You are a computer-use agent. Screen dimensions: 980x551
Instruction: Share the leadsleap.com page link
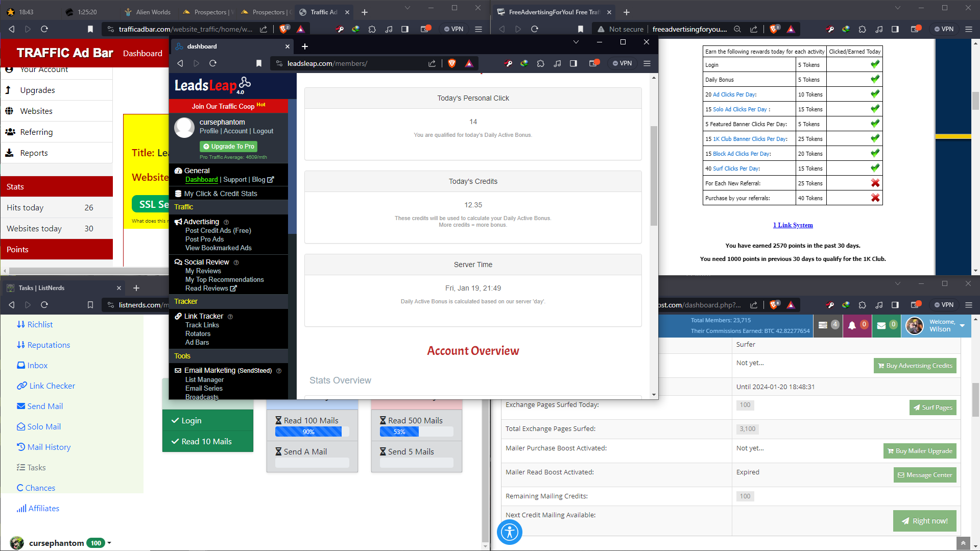[x=432, y=63]
